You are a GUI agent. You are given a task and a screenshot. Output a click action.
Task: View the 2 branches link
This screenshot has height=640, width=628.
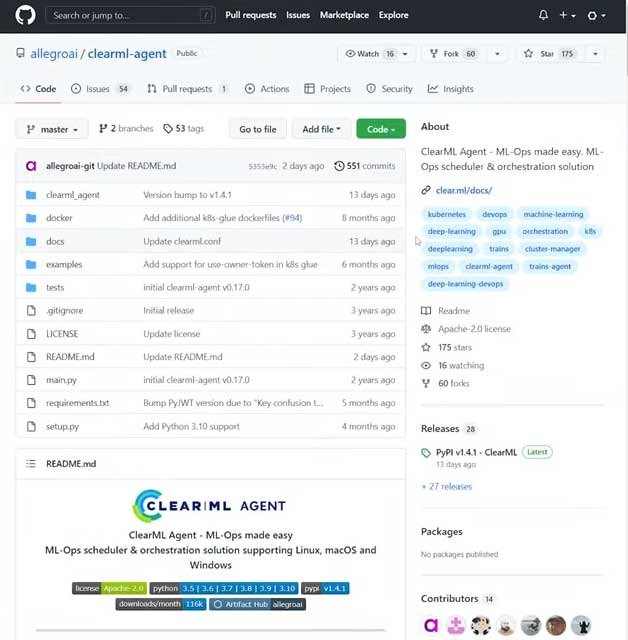pos(126,129)
